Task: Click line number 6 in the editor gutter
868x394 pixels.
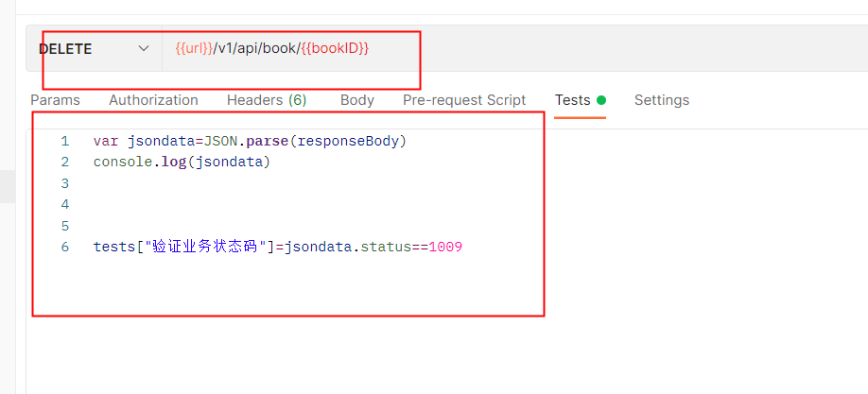Action: (x=65, y=248)
